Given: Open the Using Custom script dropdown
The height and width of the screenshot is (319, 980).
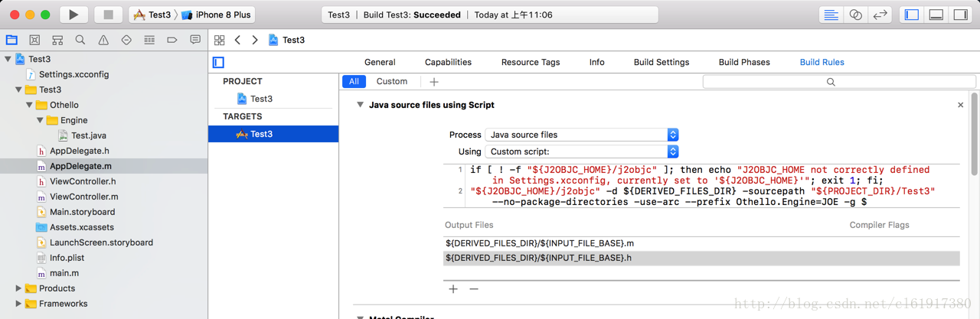Looking at the screenshot, I should point(582,151).
